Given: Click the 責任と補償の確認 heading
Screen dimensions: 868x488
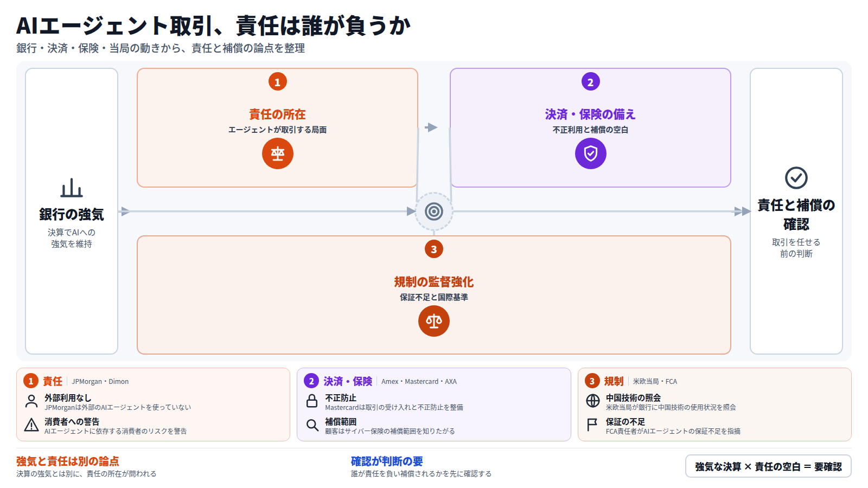Looking at the screenshot, I should 796,215.
